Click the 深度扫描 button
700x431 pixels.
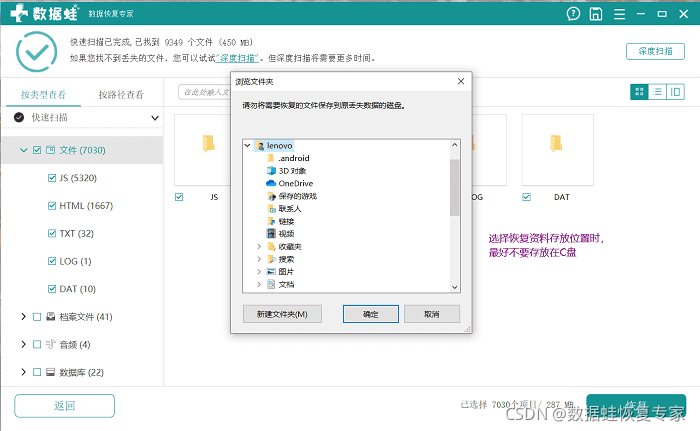[x=655, y=51]
